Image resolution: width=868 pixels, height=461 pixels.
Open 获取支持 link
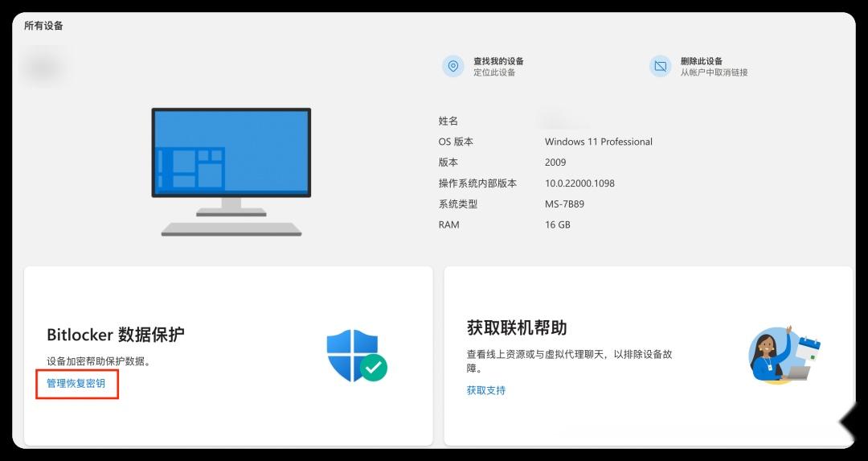486,390
